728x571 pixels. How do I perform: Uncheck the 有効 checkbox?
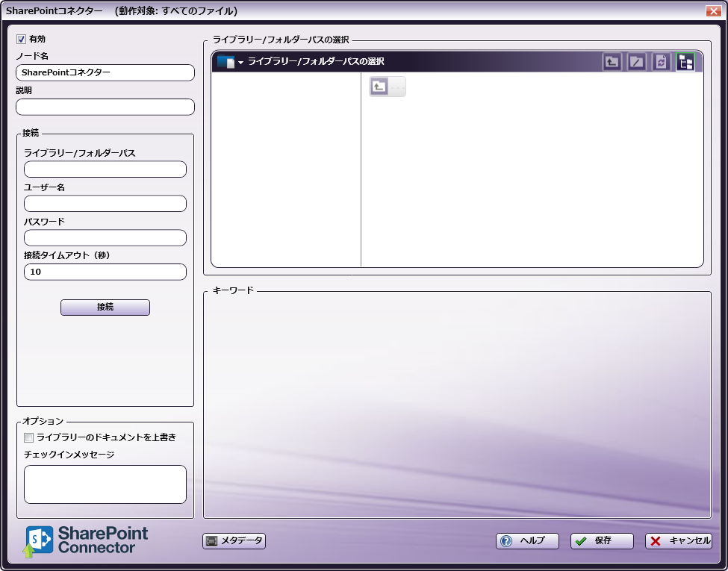[x=21, y=40]
